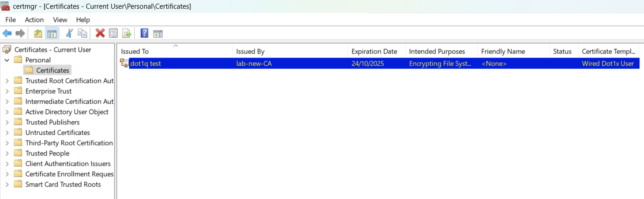Image resolution: width=644 pixels, height=199 pixels.
Task: Click the Copy toolbar icon
Action: [x=82, y=33]
